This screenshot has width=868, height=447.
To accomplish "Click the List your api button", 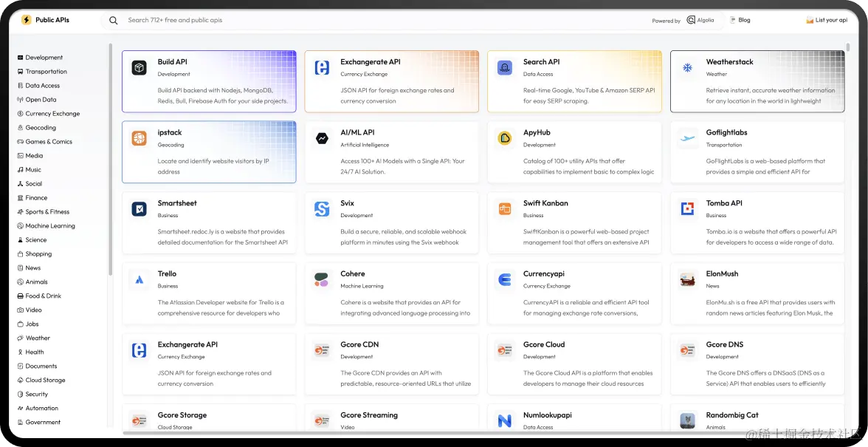I will pyautogui.click(x=827, y=20).
